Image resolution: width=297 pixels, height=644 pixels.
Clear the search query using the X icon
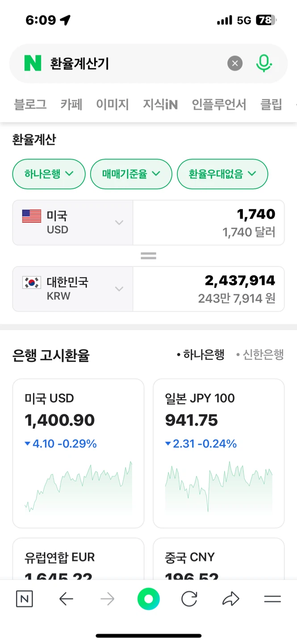click(x=235, y=63)
